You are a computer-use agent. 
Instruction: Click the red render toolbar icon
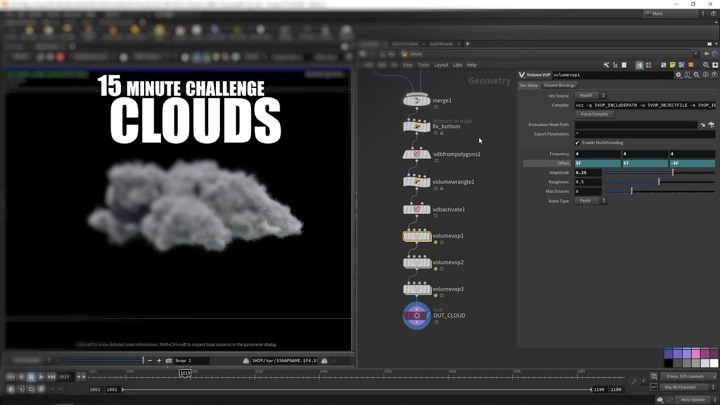coord(60,57)
